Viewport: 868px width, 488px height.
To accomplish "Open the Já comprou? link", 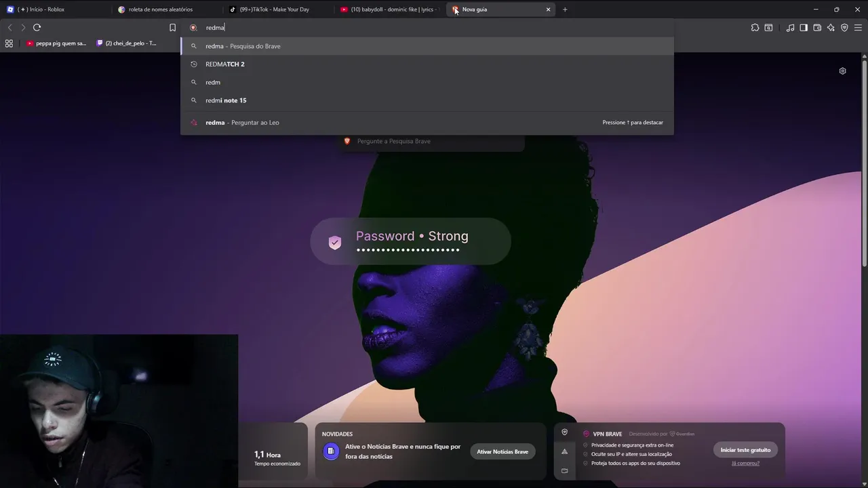I will tap(745, 463).
